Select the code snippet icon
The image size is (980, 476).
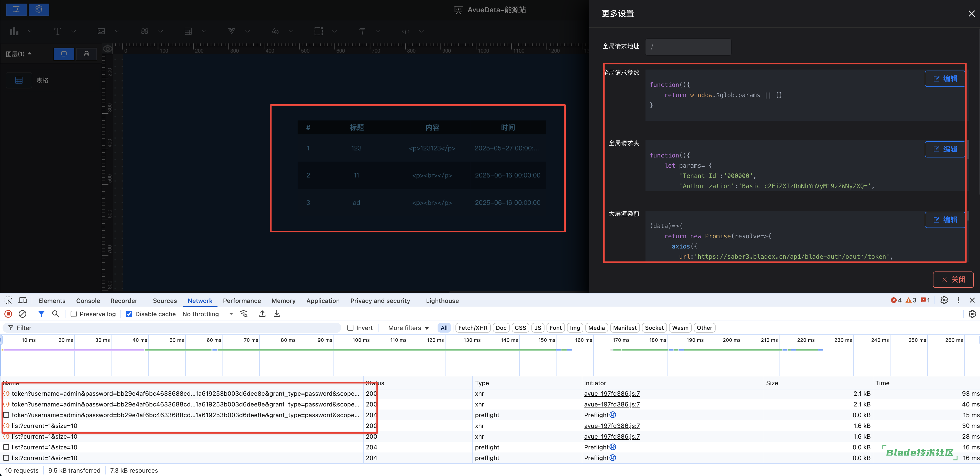[406, 31]
